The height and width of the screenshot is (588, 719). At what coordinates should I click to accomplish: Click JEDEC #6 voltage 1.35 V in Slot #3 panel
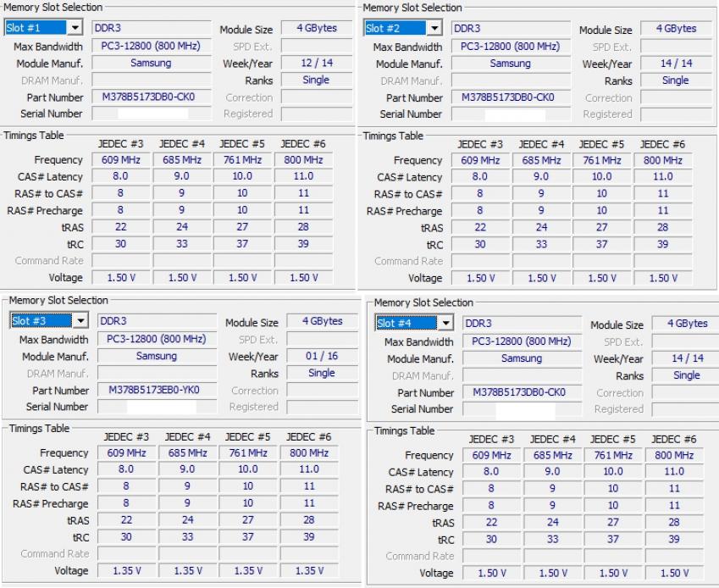[309, 571]
